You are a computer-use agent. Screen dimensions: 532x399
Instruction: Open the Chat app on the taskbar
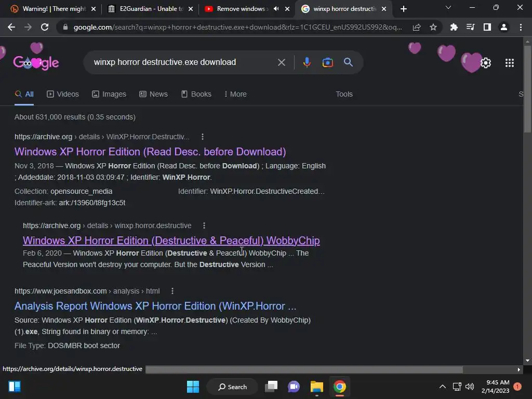294,387
